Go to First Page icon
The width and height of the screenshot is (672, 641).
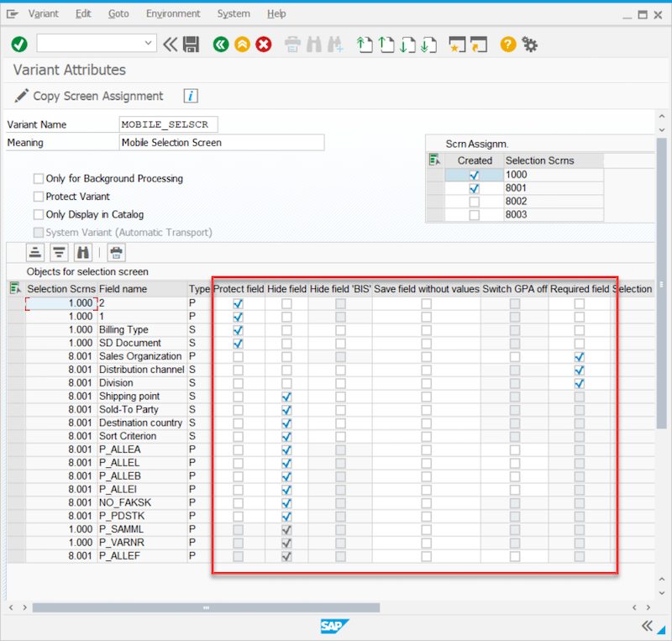coord(365,45)
